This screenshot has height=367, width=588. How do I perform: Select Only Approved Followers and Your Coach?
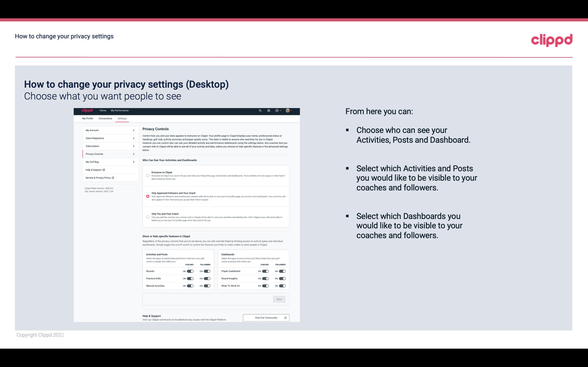(x=147, y=196)
